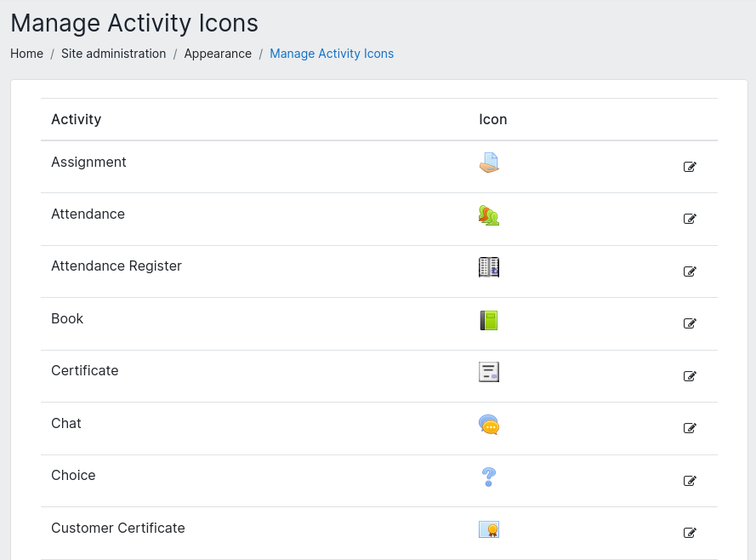
Task: Click Manage Activity Icons breadcrumb link
Action: [x=332, y=54]
